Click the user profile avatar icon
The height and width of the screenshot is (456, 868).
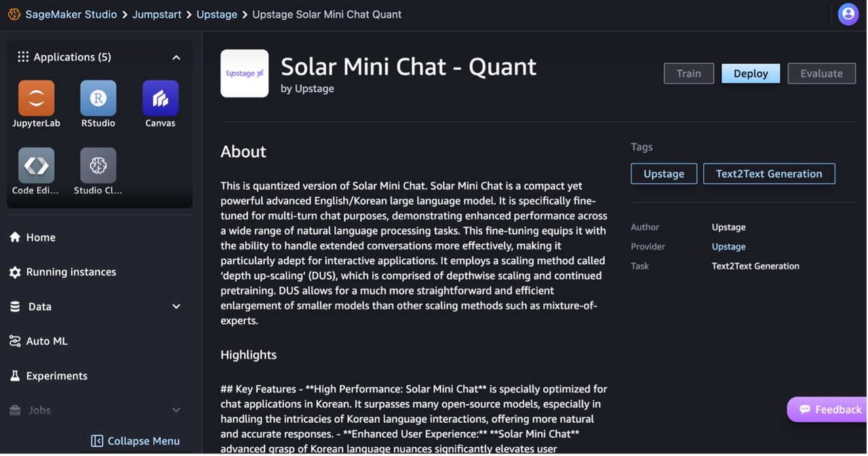[x=848, y=14]
